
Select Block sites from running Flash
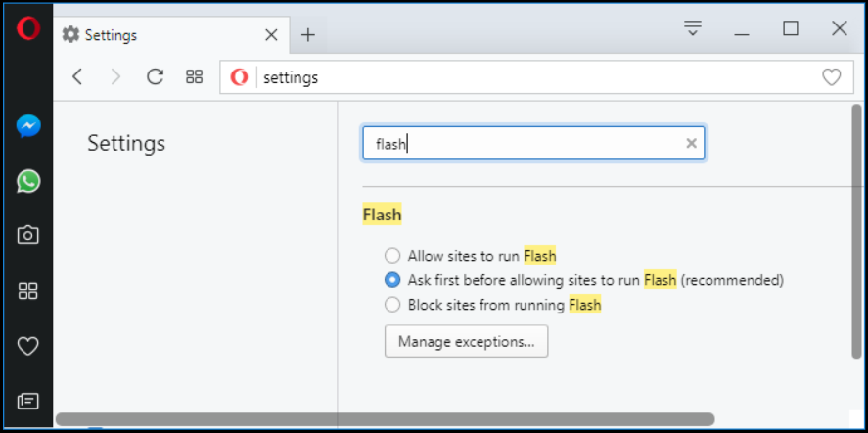392,305
